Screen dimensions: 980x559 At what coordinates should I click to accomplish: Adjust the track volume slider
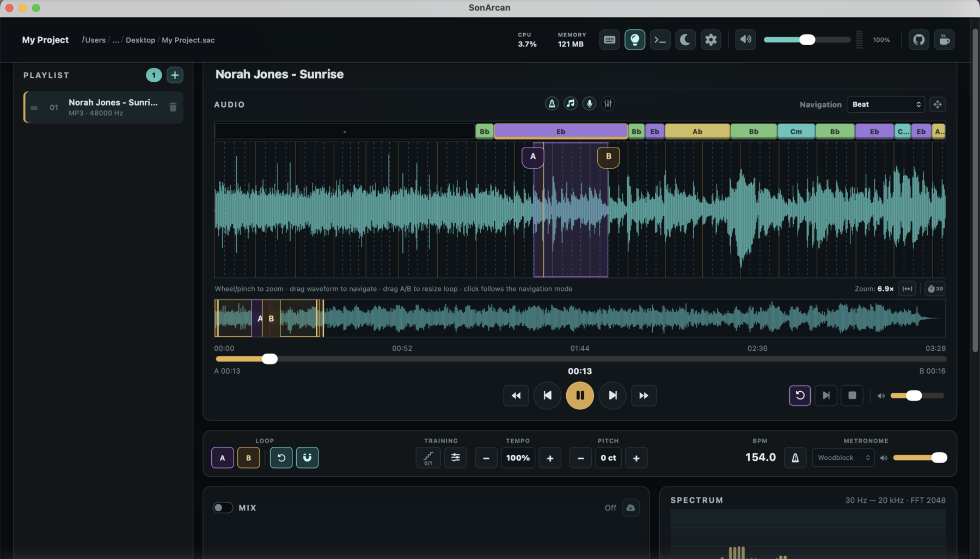click(917, 396)
